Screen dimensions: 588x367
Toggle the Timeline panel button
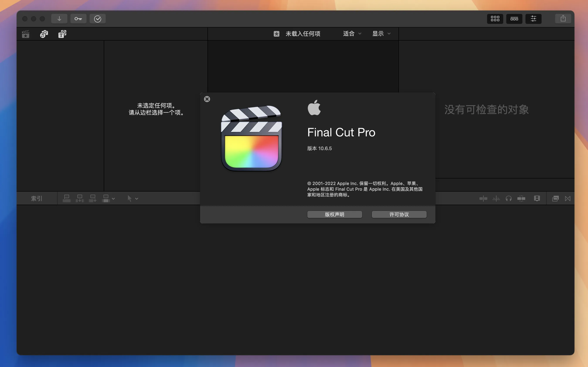click(514, 19)
